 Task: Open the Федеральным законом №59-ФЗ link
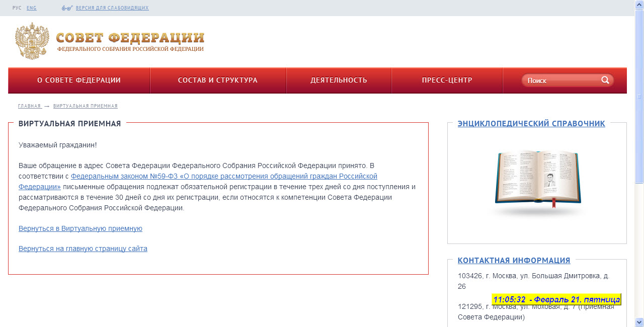[224, 176]
